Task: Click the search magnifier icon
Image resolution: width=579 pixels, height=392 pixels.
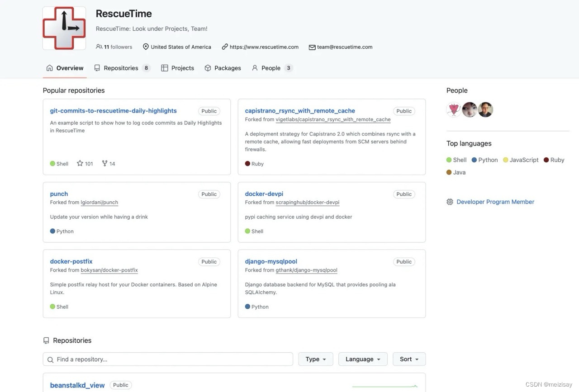Action: click(50, 359)
